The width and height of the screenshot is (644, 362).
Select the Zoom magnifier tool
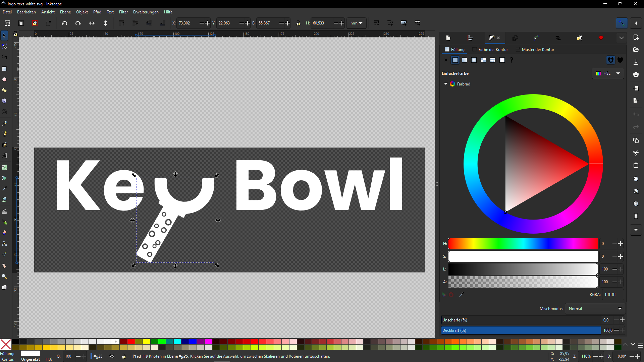[4, 277]
